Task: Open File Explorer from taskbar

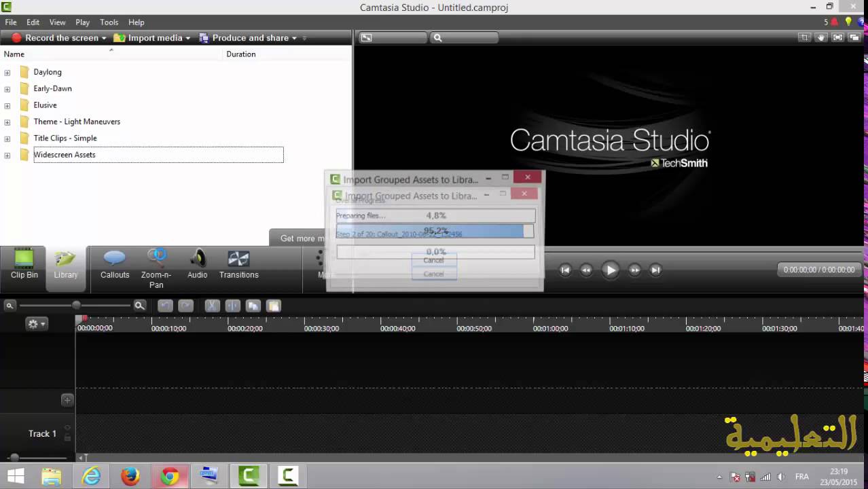Action: click(51, 476)
